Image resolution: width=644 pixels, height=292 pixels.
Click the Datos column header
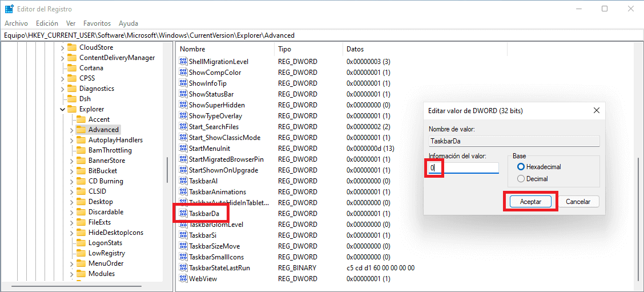(x=425, y=49)
